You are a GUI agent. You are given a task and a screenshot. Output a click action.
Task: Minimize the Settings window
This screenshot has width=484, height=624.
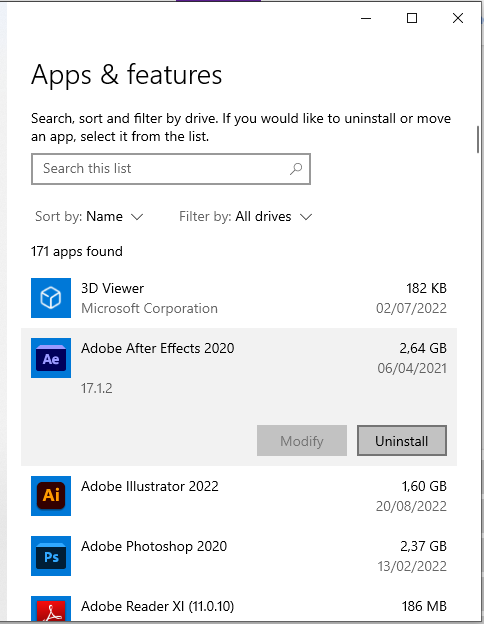366,18
